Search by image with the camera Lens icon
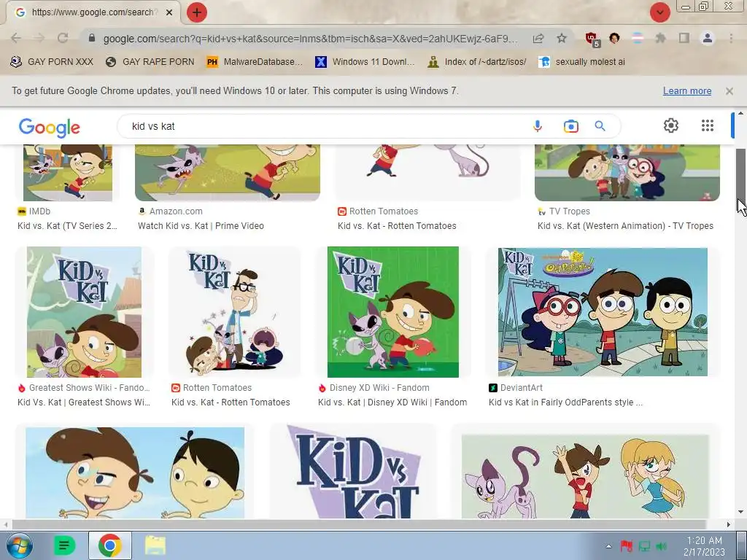The image size is (747, 560). point(570,126)
